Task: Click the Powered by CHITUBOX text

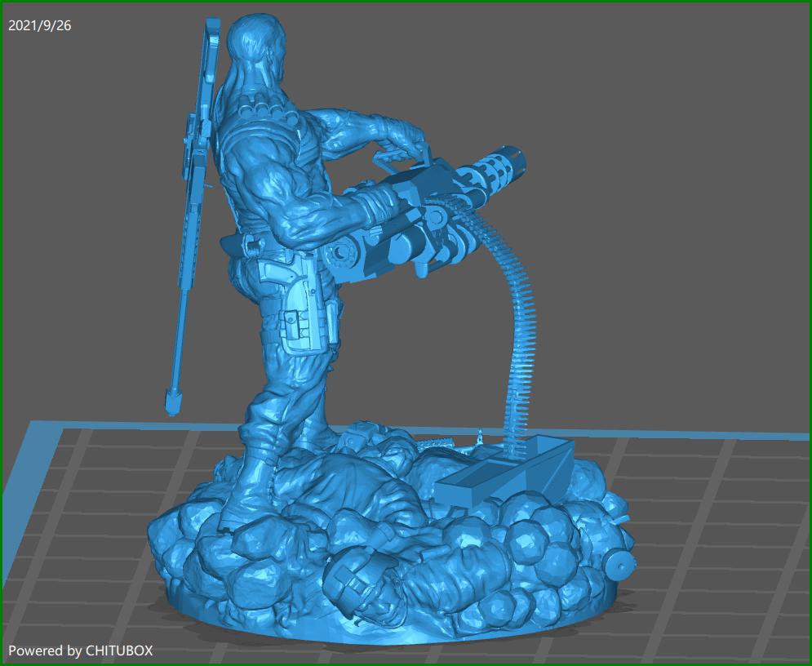Action: click(80, 650)
